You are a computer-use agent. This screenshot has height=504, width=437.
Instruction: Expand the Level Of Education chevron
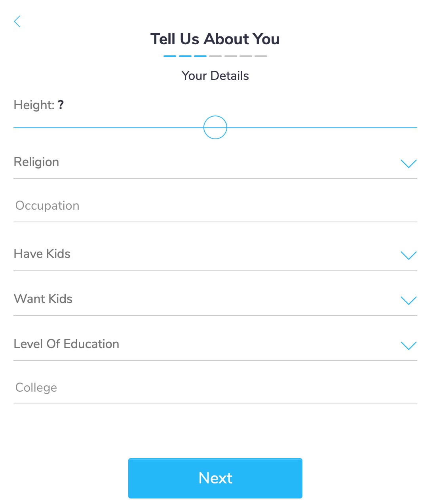pyautogui.click(x=408, y=346)
